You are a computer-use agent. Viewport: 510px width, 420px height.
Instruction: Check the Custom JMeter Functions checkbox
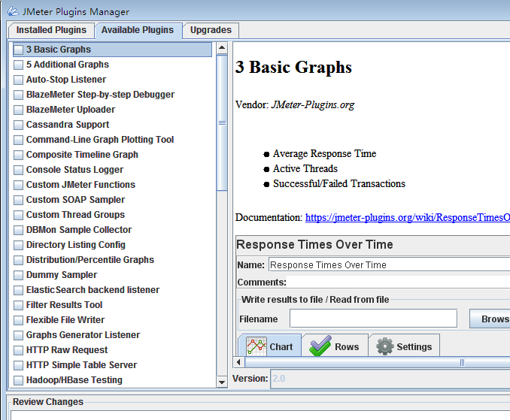click(x=19, y=185)
